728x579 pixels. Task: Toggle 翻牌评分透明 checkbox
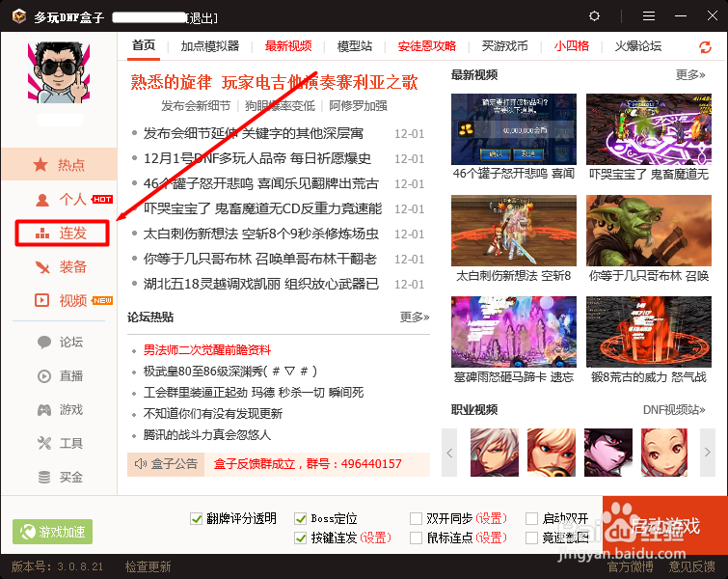pyautogui.click(x=197, y=518)
